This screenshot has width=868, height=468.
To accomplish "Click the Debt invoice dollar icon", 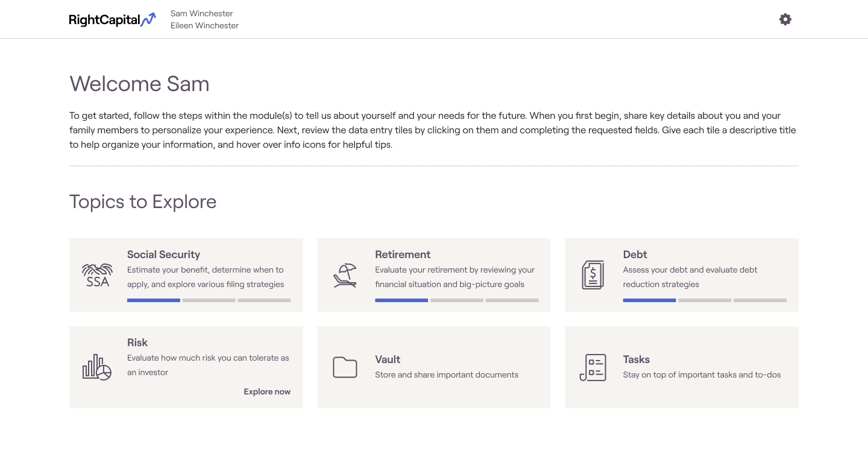I will click(593, 275).
